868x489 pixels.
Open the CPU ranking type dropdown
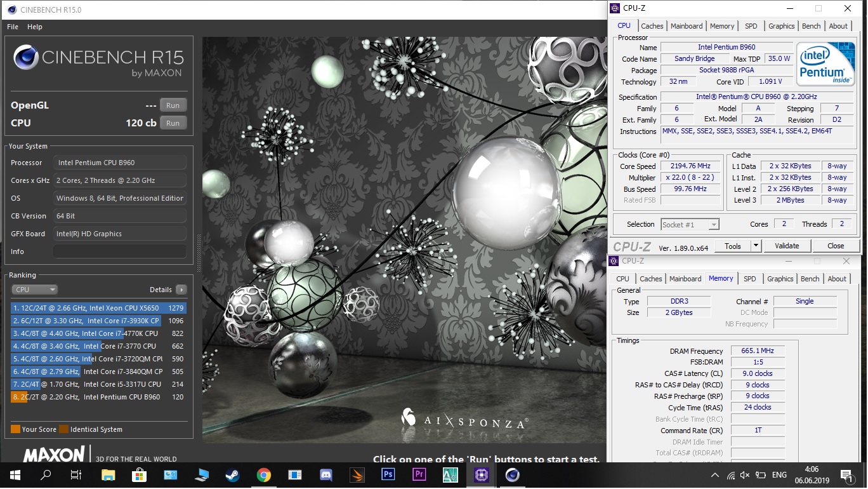(34, 290)
